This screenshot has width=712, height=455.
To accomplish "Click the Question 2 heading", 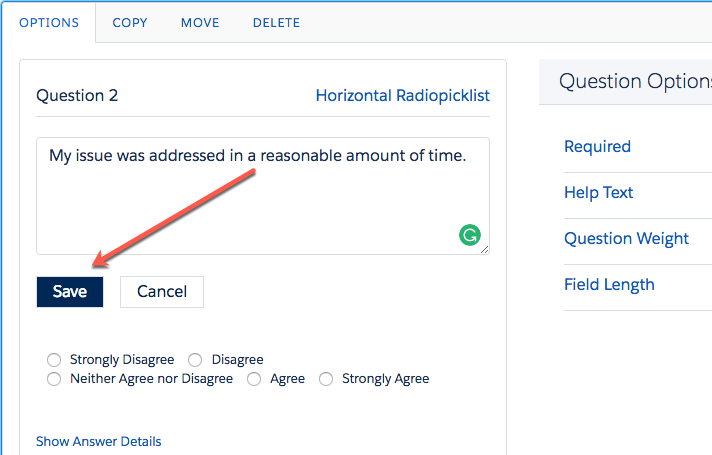I will [77, 95].
